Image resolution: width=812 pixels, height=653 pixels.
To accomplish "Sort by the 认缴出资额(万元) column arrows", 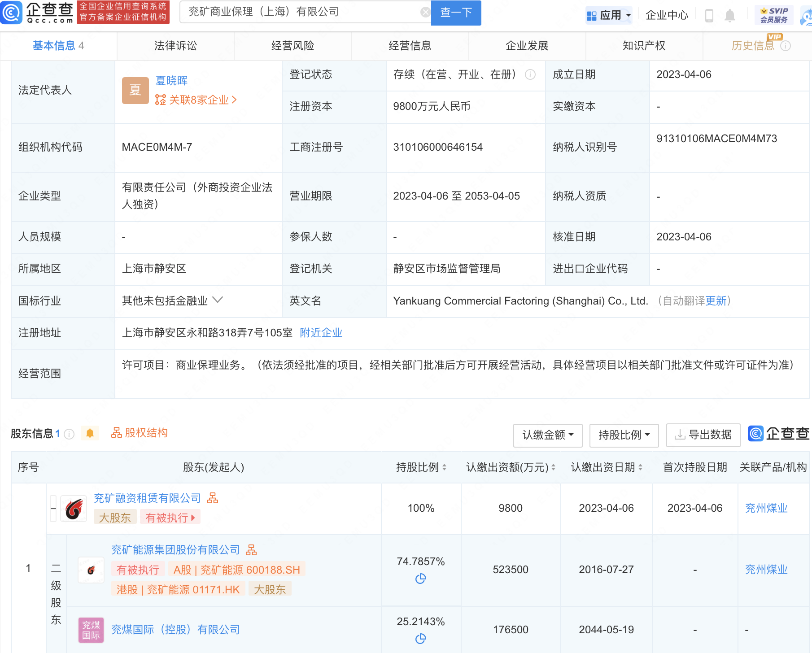I will point(553,467).
